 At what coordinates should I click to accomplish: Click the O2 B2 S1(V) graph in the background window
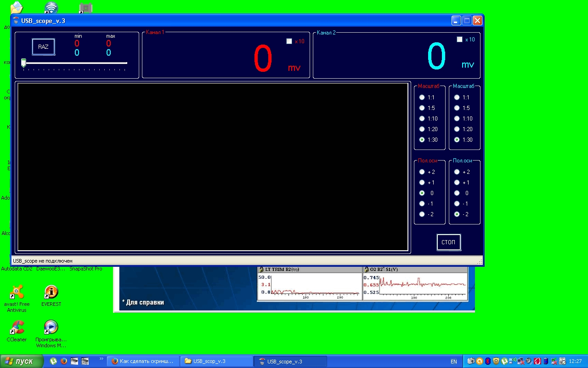click(415, 283)
